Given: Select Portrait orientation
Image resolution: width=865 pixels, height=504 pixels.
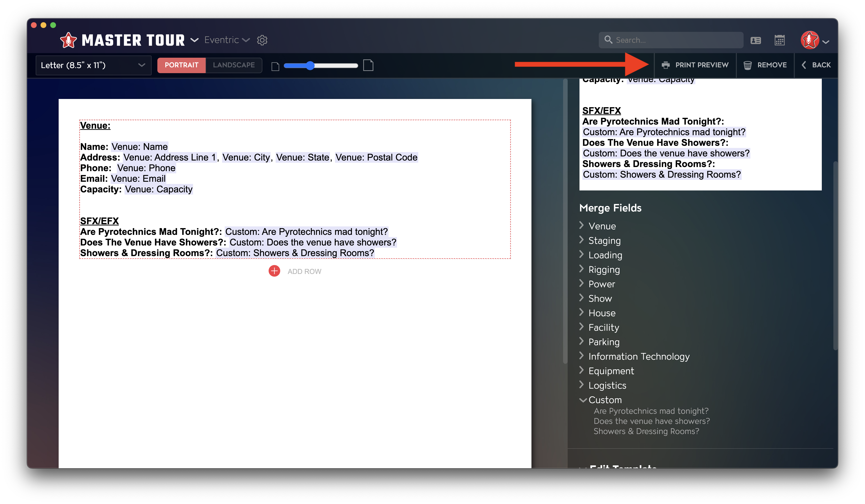Looking at the screenshot, I should click(181, 65).
